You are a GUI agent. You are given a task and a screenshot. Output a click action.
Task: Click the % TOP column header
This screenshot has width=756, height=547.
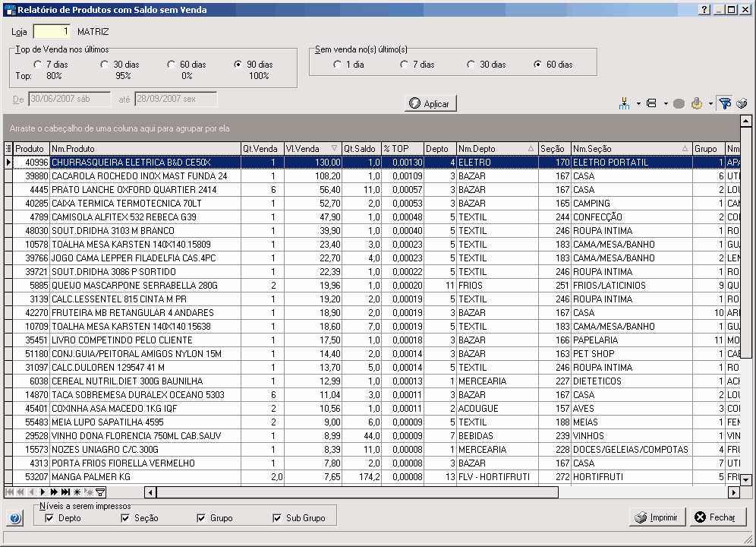click(402, 149)
